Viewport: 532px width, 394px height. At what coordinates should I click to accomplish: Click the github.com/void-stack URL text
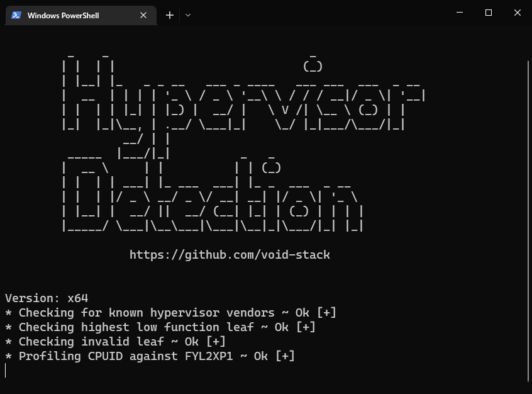230,255
